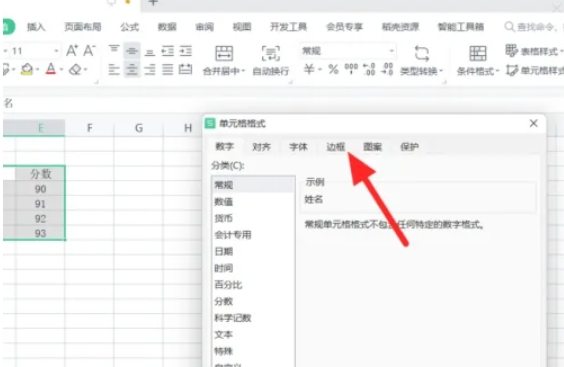Switch to Number (数字) tab in dialog
564x367 pixels.
[x=224, y=146]
